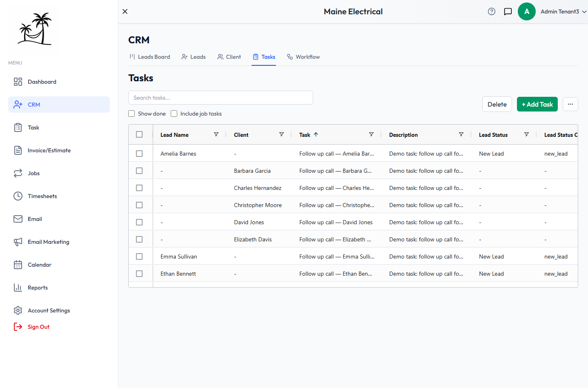Viewport: 588px width, 388px height.
Task: Select the Tasks tab
Action: [x=264, y=57]
